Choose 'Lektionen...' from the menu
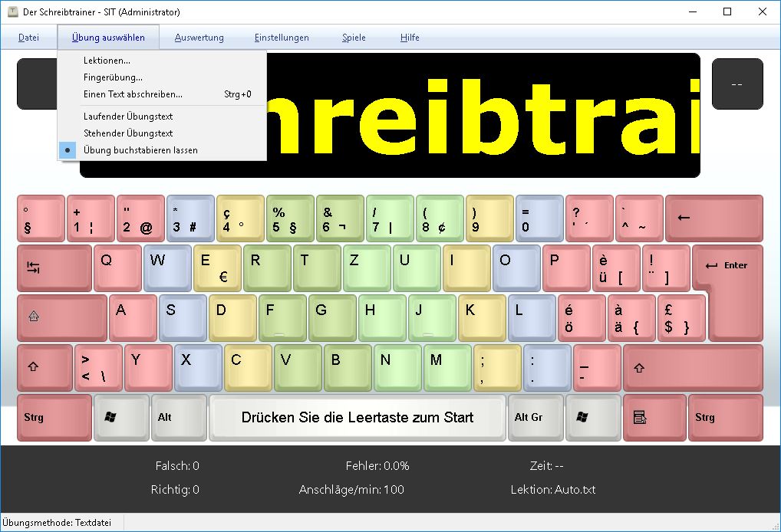The width and height of the screenshot is (781, 532). click(x=107, y=61)
